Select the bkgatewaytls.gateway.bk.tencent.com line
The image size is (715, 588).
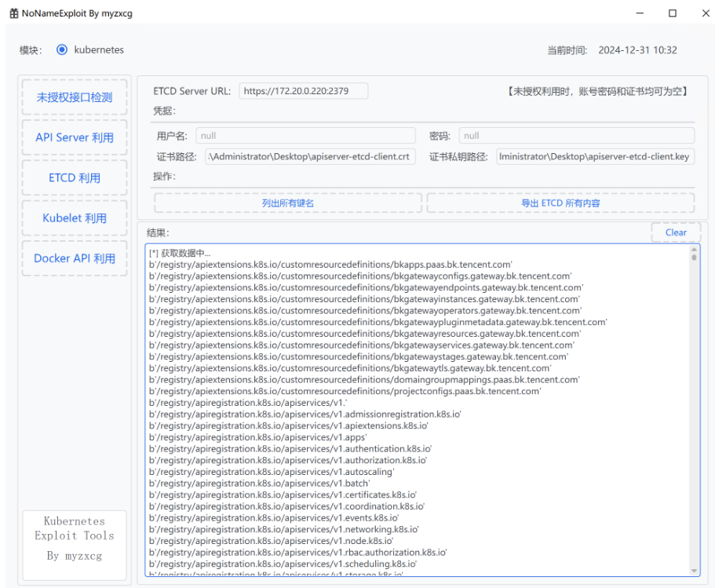350,368
